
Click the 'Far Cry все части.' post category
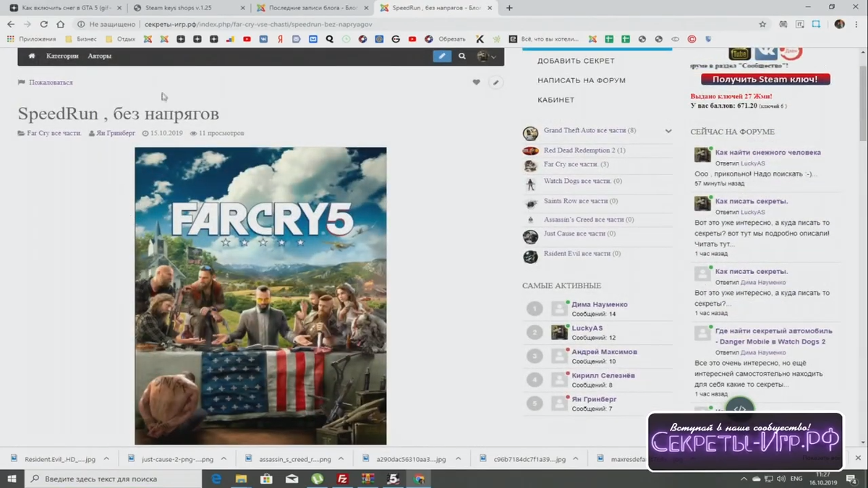54,134
